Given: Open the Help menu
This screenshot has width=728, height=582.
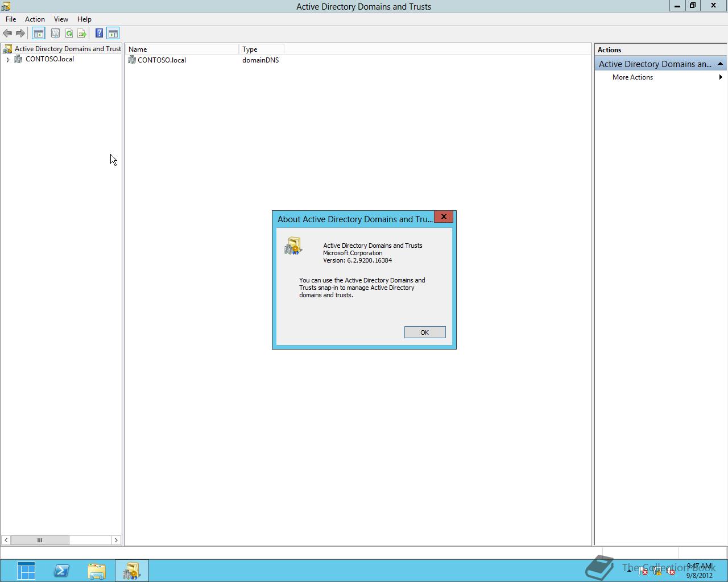Looking at the screenshot, I should 84,19.
